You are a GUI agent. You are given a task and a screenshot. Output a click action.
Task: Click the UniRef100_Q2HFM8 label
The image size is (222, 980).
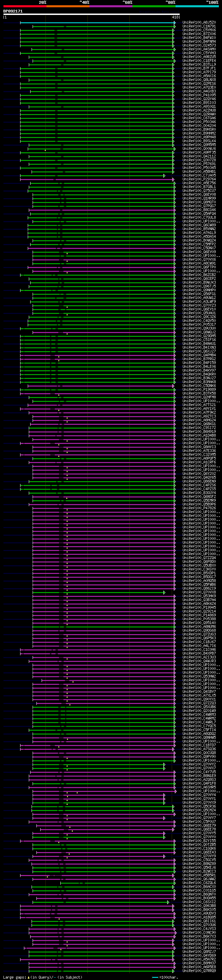pos(199,397)
